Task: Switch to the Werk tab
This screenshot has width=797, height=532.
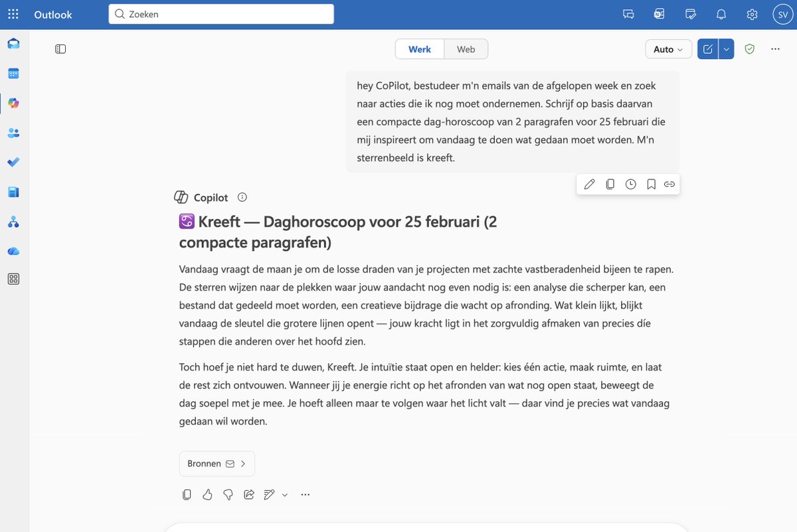Action: 419,48
